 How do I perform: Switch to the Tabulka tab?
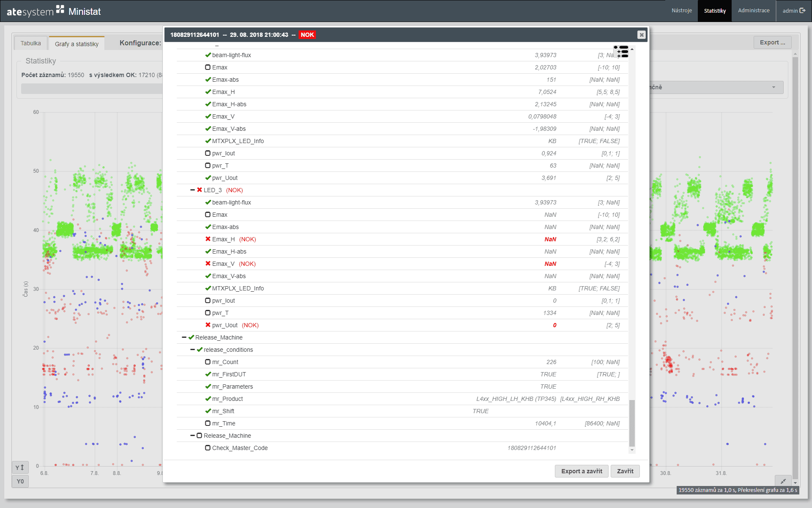coord(30,43)
